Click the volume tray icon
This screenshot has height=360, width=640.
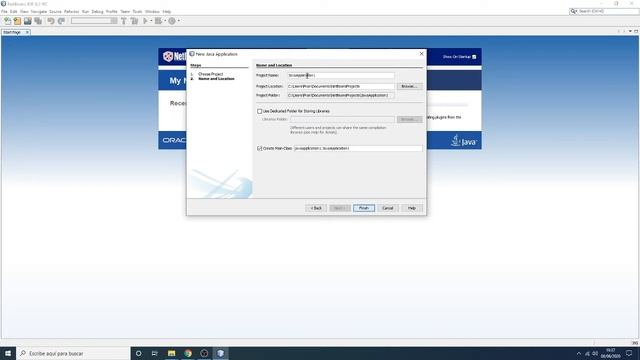pyautogui.click(x=595, y=353)
